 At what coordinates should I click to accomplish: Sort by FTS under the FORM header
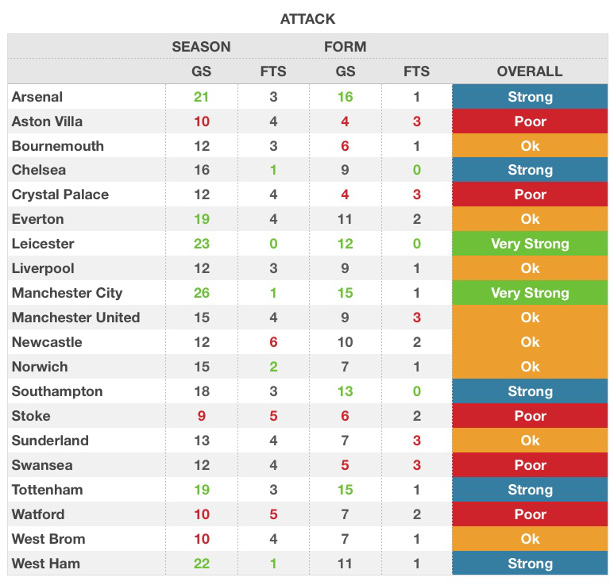point(416,71)
